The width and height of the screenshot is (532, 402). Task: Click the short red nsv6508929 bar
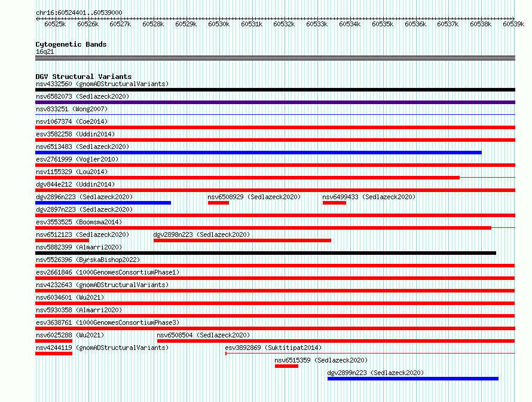[219, 203]
